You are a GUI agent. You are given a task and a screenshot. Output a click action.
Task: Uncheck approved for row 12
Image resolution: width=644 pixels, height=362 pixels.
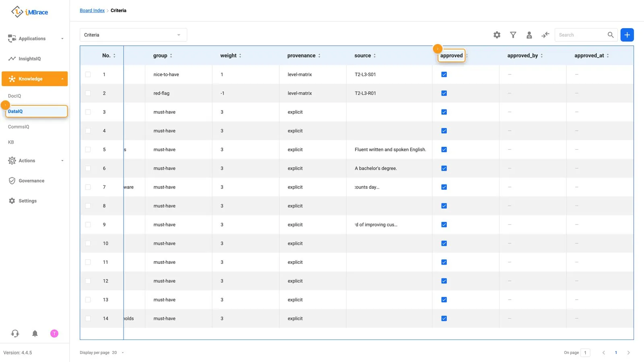tap(444, 281)
